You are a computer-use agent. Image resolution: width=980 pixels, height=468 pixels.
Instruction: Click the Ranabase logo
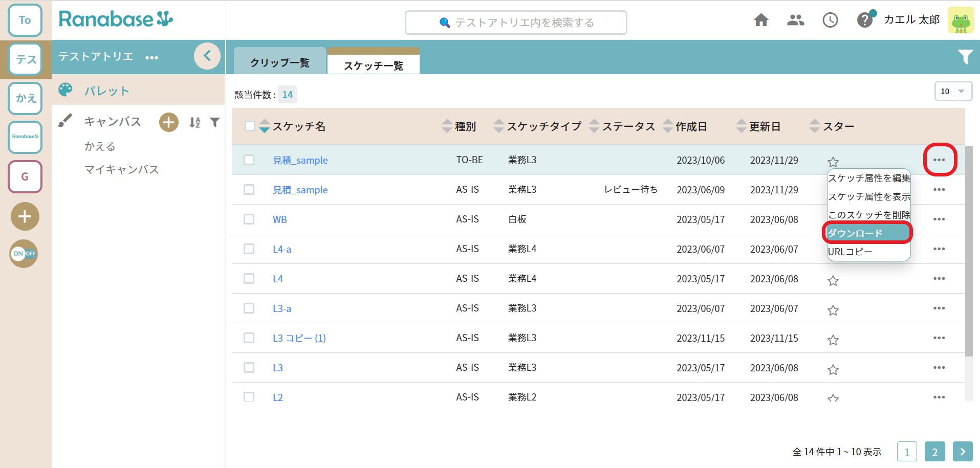(x=115, y=19)
